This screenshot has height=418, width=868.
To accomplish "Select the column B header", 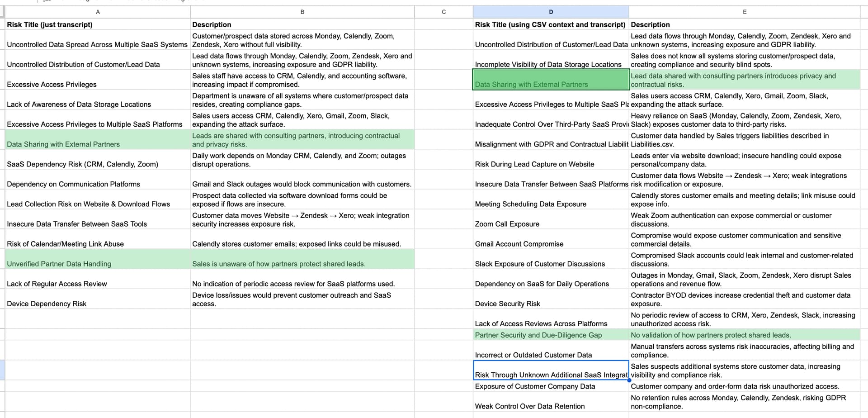I will point(302,12).
